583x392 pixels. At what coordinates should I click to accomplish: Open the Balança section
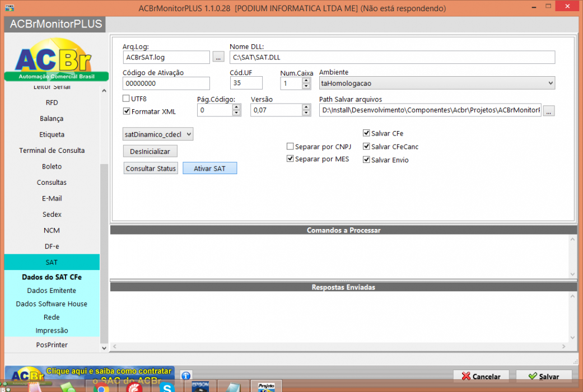52,119
